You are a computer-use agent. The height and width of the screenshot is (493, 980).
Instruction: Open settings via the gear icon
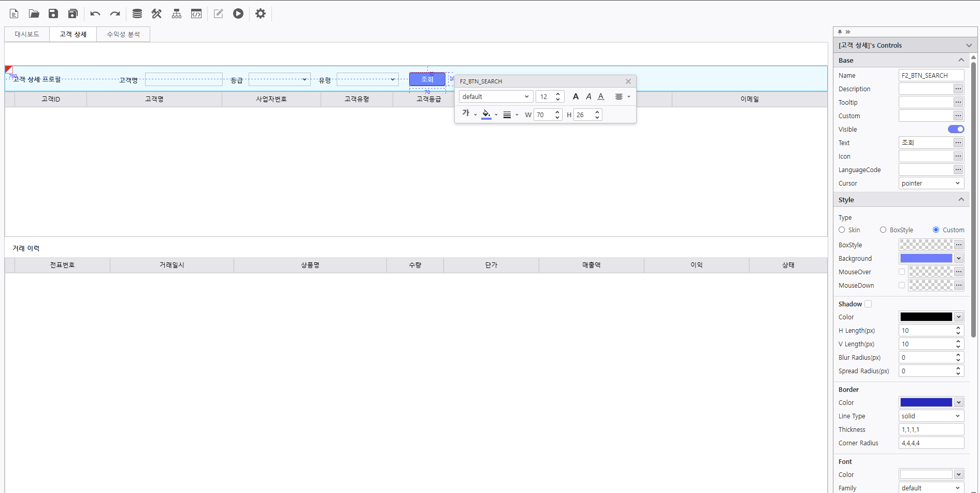(261, 13)
